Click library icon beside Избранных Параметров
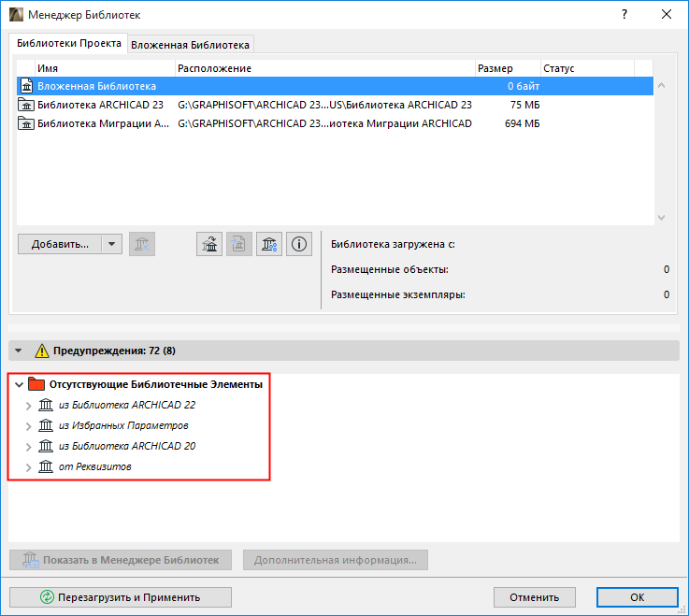Screen dimensions: 689x616 [46, 425]
